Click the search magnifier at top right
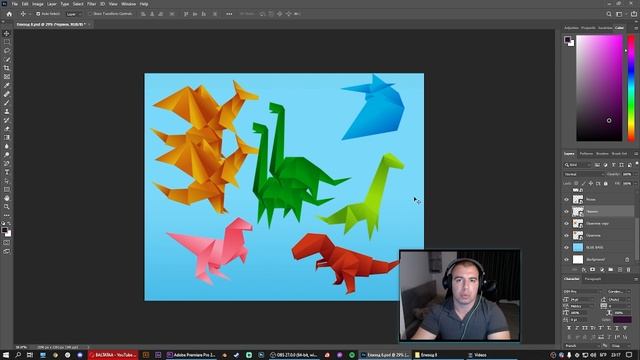The width and height of the screenshot is (640, 360). pyautogui.click(x=609, y=14)
